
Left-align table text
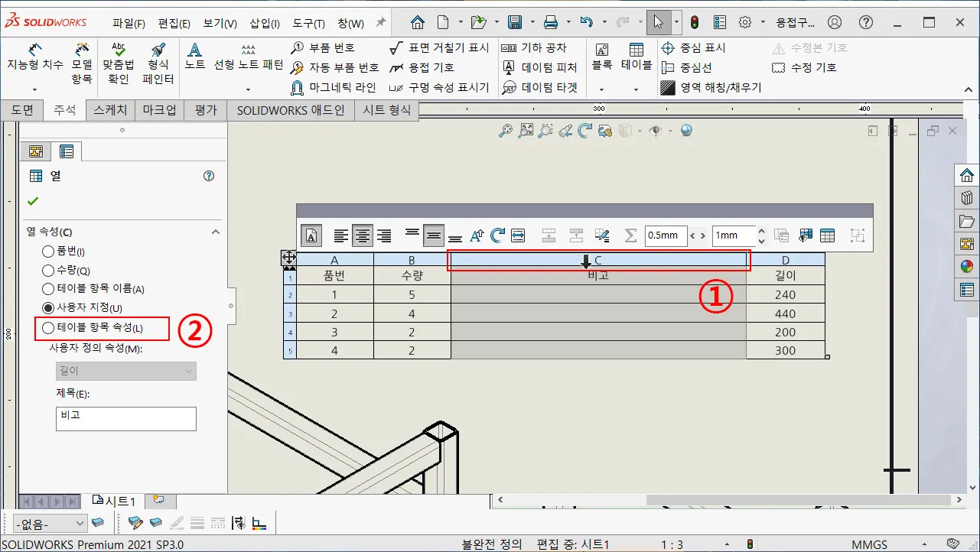(x=341, y=235)
